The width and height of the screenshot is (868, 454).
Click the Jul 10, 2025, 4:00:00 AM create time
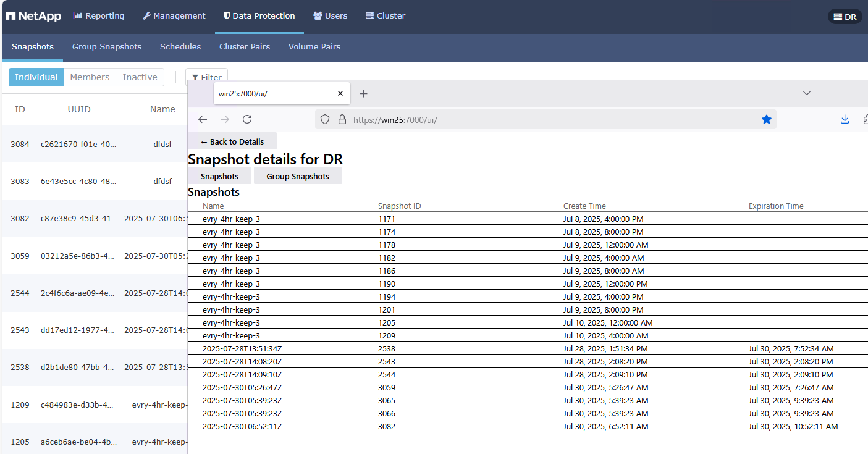click(606, 335)
